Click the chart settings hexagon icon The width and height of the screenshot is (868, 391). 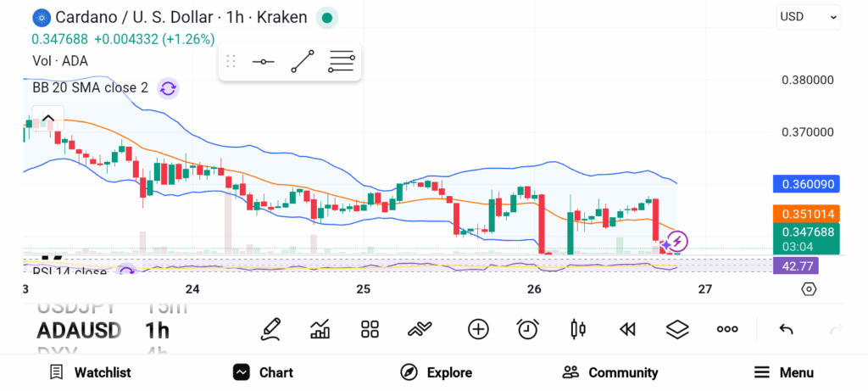coord(809,289)
